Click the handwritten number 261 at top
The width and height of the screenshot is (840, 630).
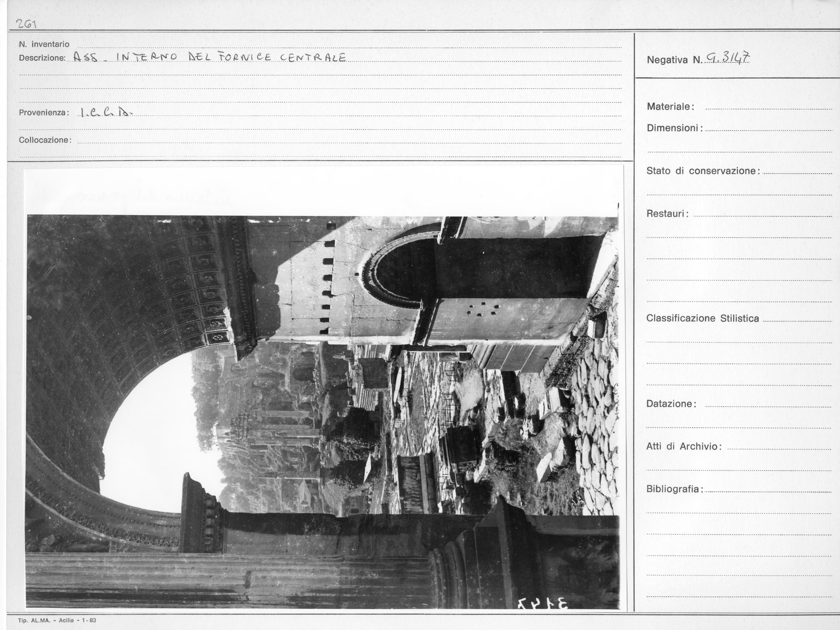tap(26, 23)
